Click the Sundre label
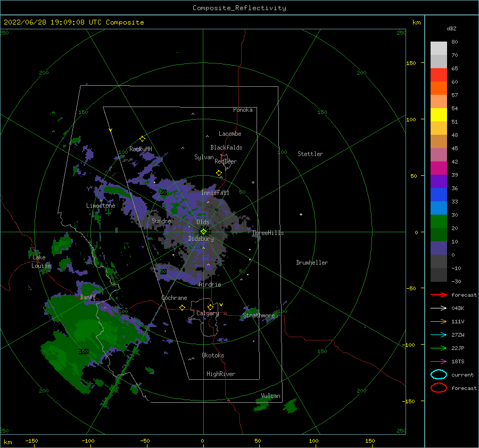479x448 pixels. (x=161, y=221)
